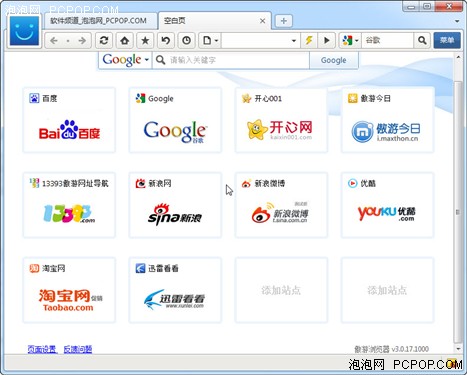
Task: Open the Google quick-access tile
Action: 175,120
